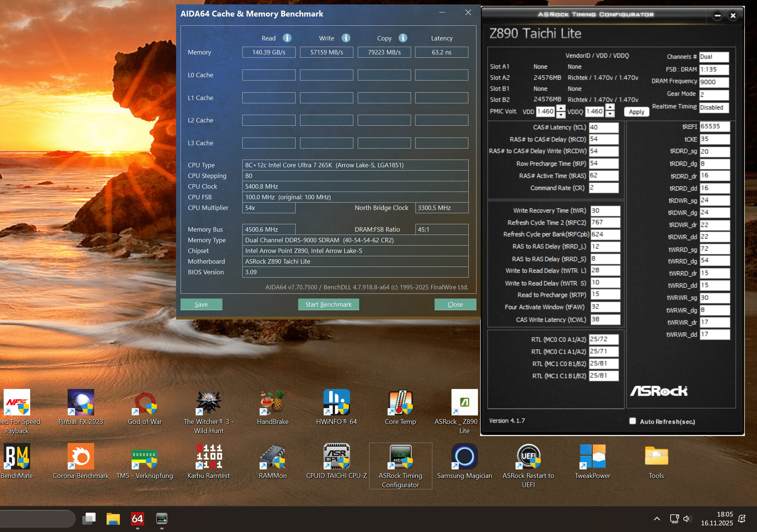Screen dimensions: 757x532
Task: Click the Write info icon
Action: [x=346, y=38]
